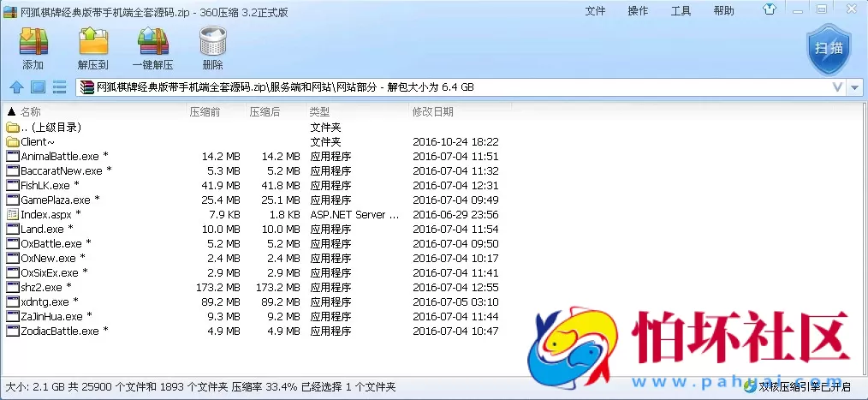This screenshot has height=400, width=868.
Task: Select the "xdntg.exe *" file name
Action: coord(50,302)
